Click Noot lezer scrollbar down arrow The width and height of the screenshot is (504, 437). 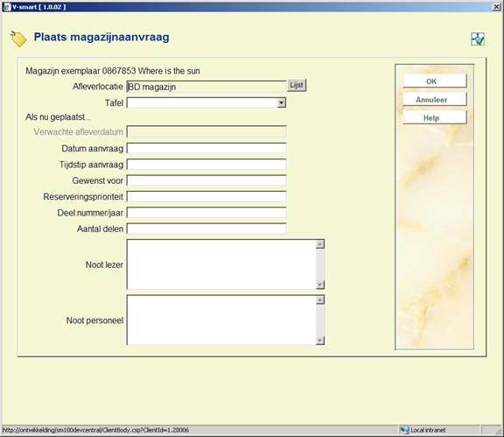[x=320, y=285]
